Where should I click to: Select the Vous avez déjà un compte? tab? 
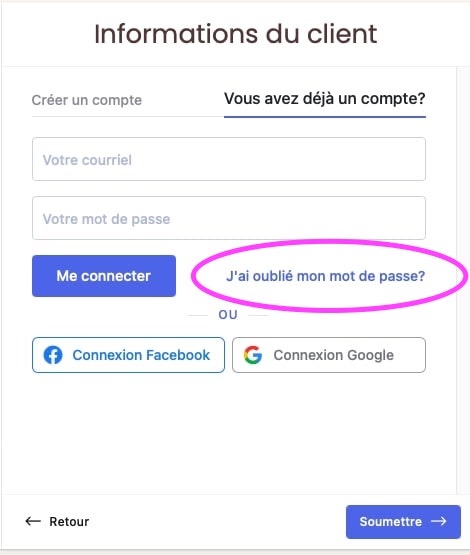[x=325, y=99]
